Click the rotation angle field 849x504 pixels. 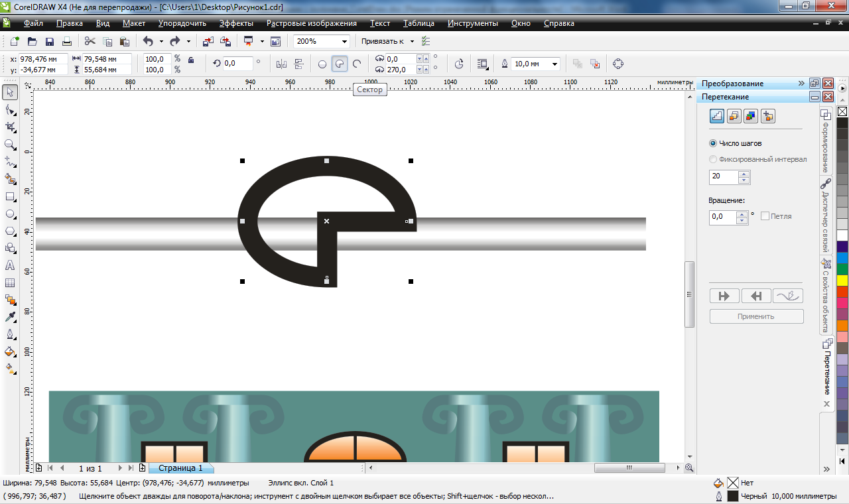(237, 64)
